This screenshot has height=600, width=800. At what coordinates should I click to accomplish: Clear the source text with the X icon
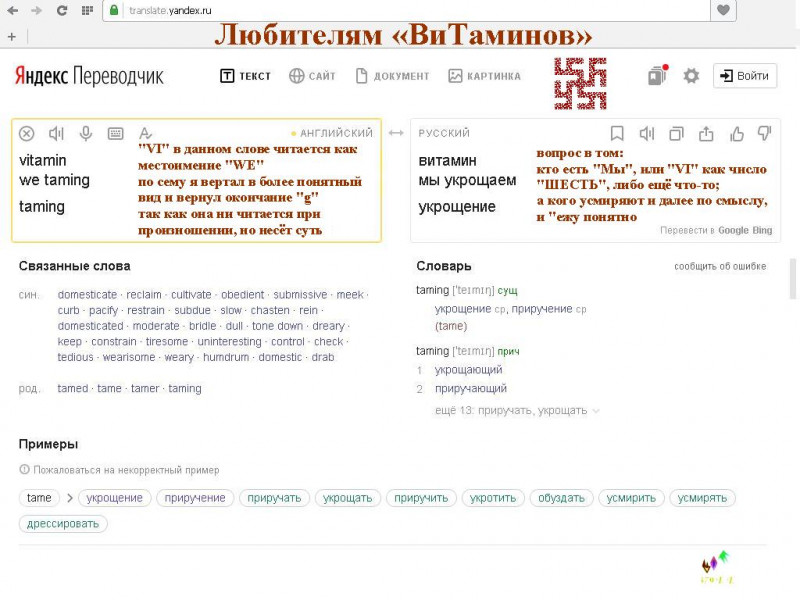(x=27, y=133)
